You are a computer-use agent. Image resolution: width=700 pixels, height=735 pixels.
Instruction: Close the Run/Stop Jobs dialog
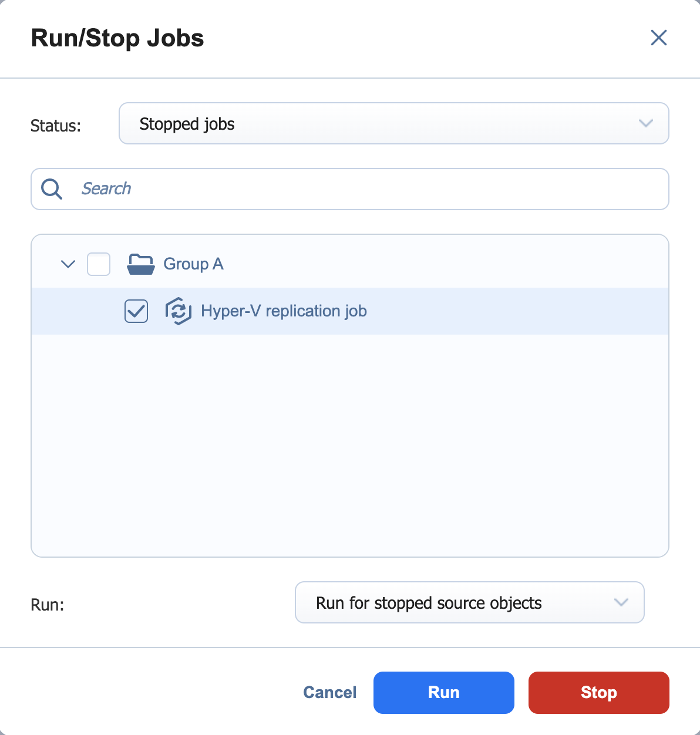659,38
